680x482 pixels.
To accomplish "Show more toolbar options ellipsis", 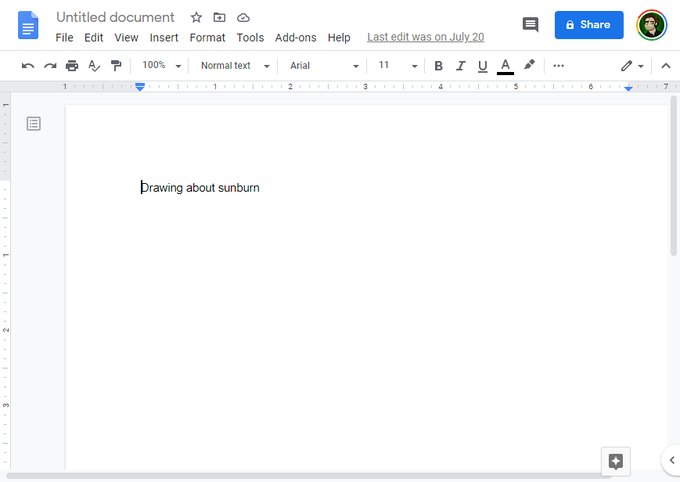I will [x=559, y=66].
